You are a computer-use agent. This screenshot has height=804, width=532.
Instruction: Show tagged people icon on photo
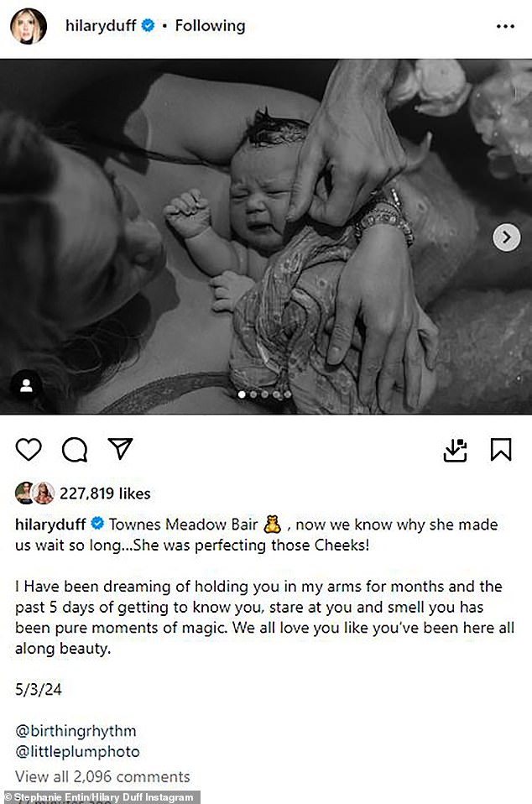point(26,385)
